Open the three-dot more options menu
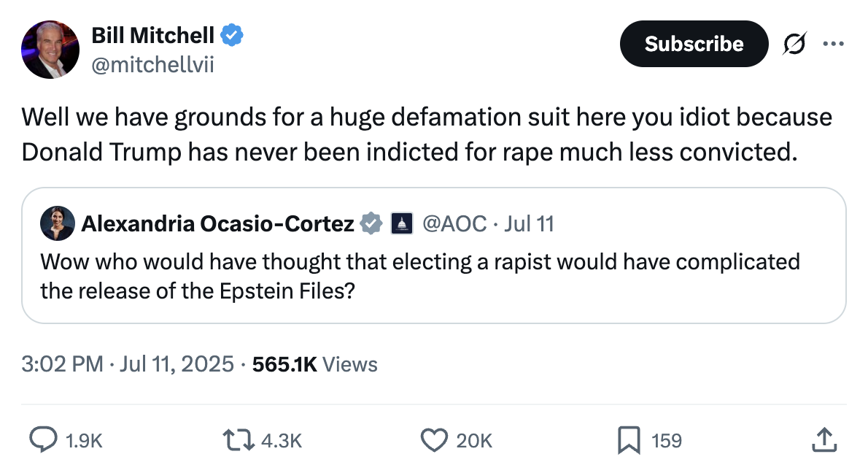The height and width of the screenshot is (473, 868). [x=833, y=44]
